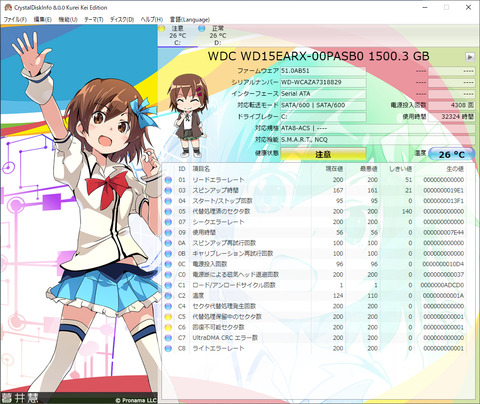Click the status icon for row C7 UltraDMA CRC
The width and height of the screenshot is (480, 404).
[168, 338]
